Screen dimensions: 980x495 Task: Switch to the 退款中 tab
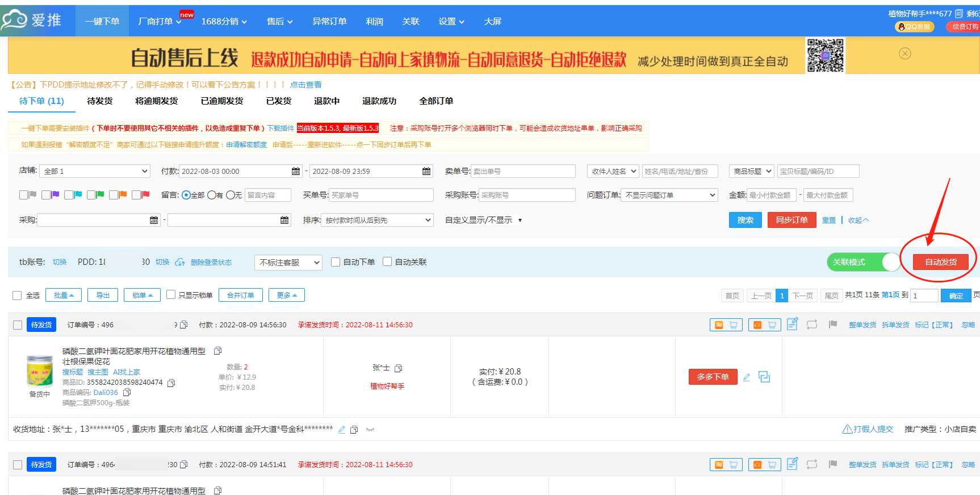coord(327,101)
